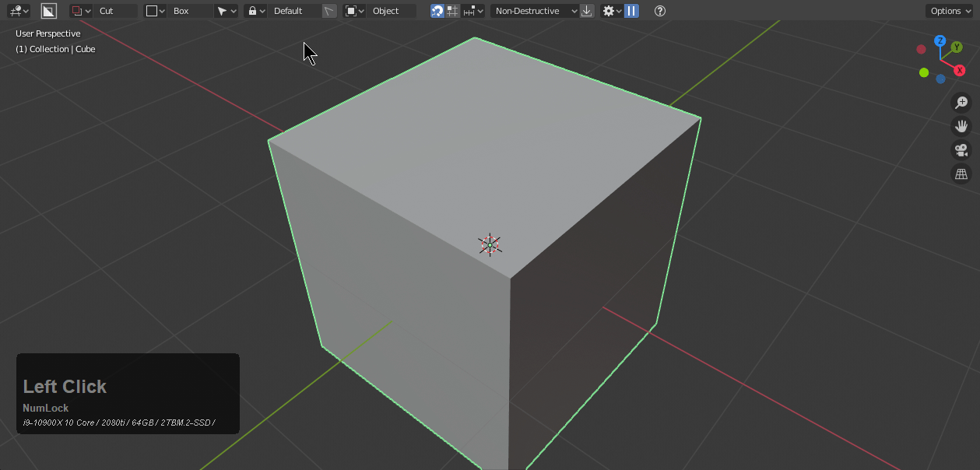
Task: Click the red X axis gizmo circle
Action: pos(959,70)
